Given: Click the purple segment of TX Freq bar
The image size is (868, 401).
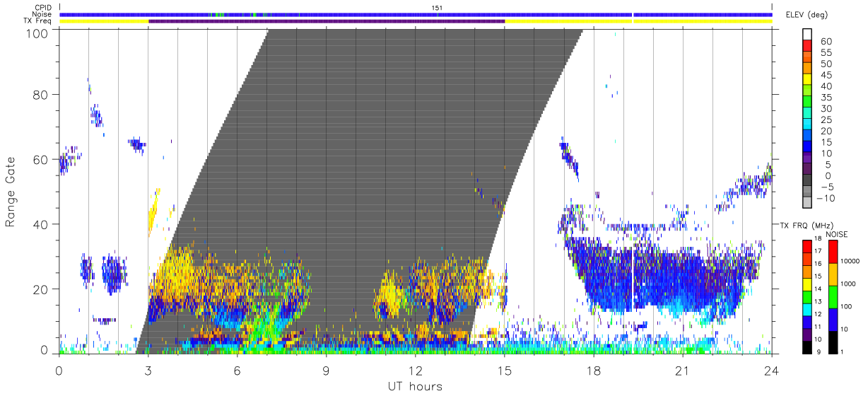Looking at the screenshot, I should pyautogui.click(x=327, y=21).
